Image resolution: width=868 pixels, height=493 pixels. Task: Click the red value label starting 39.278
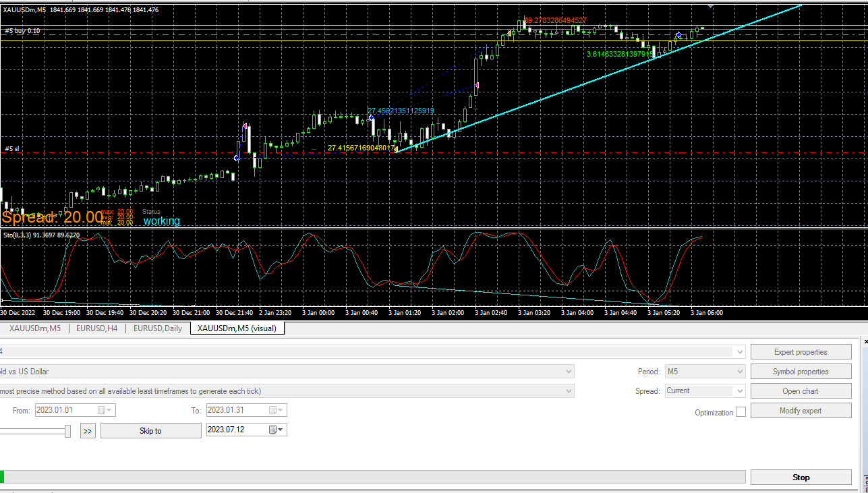click(x=555, y=20)
